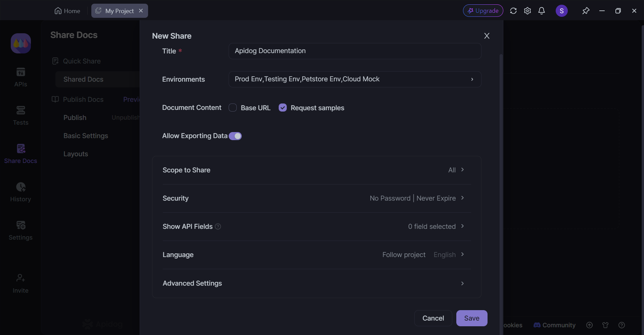Open the Settings sidebar section

(20, 230)
